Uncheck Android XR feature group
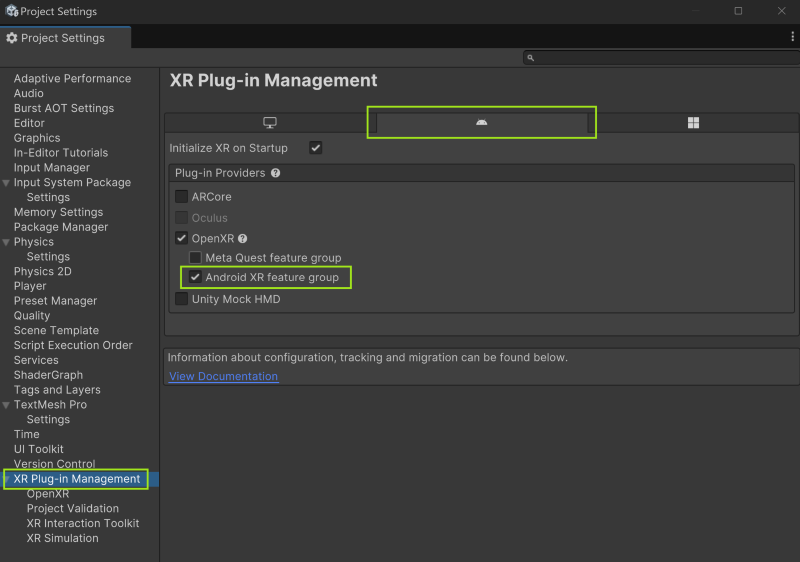Image resolution: width=800 pixels, height=562 pixels. click(196, 277)
